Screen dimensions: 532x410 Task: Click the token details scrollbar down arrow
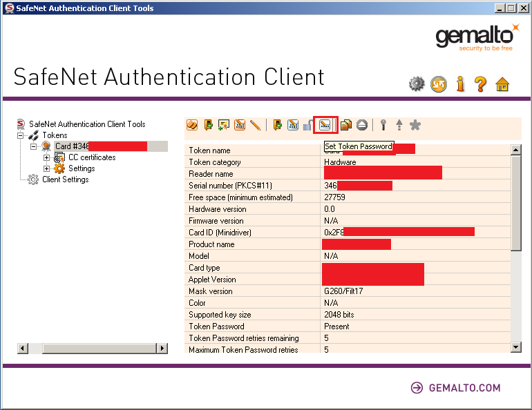click(515, 347)
